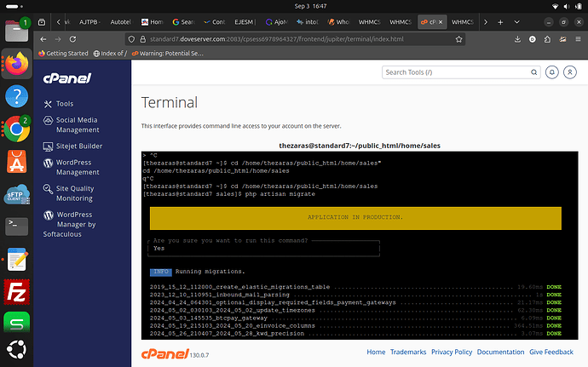Open Firefox downloads panel

(x=517, y=39)
